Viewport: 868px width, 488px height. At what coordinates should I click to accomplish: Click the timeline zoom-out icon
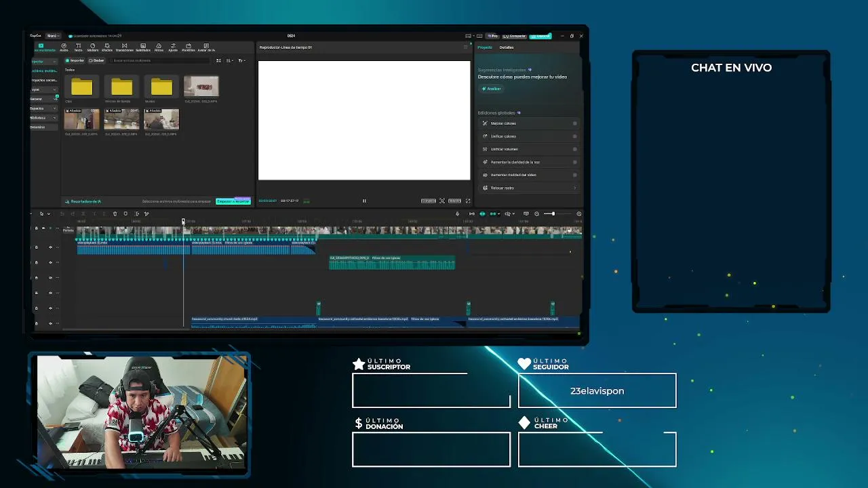point(536,213)
